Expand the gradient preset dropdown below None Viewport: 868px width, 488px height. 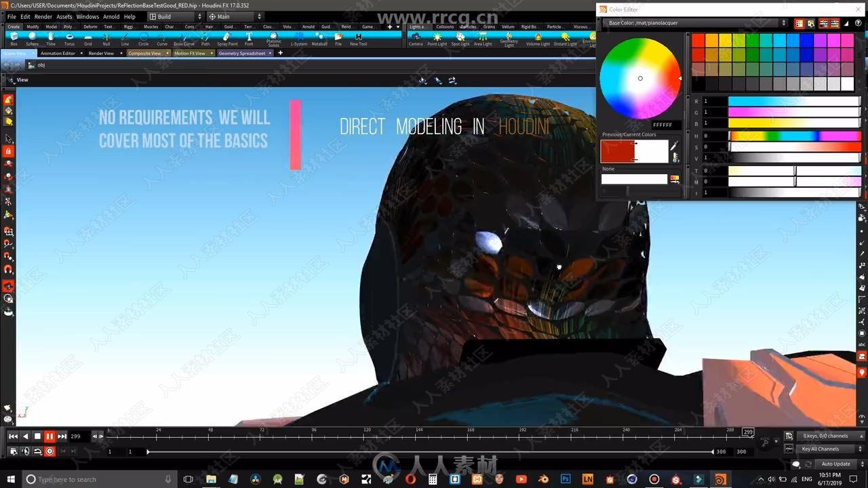click(675, 179)
